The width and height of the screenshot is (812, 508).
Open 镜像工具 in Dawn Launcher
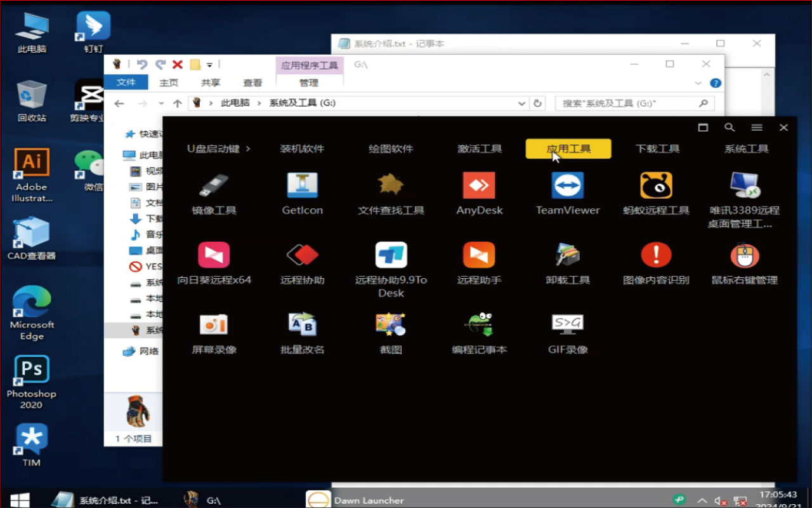(x=214, y=194)
